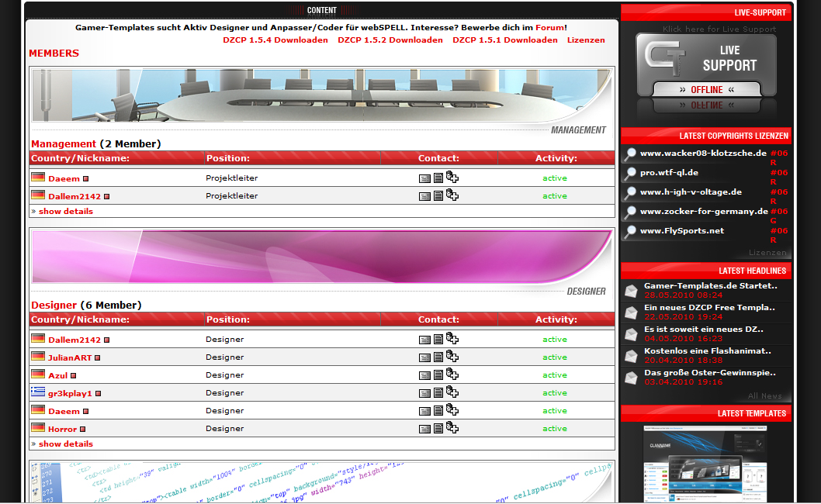The height and width of the screenshot is (504, 821).
Task: Open www.h-igh-v-oltage.de license entry
Action: tap(691, 192)
